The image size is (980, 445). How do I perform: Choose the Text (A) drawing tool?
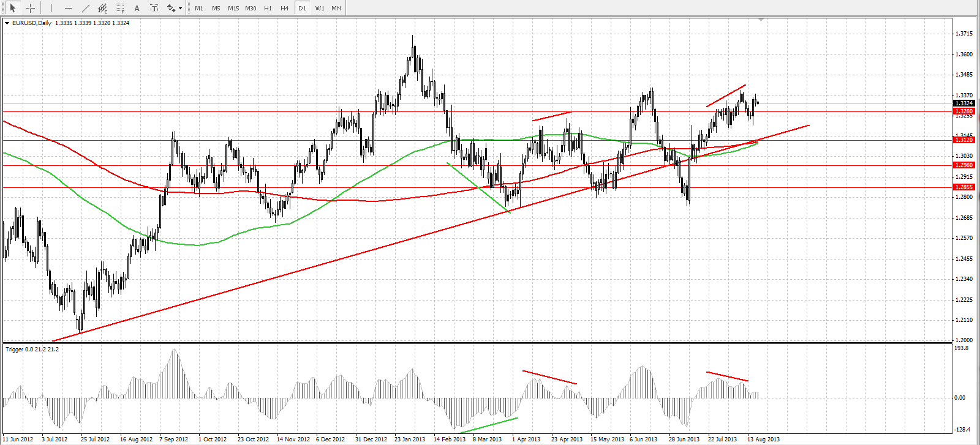137,8
